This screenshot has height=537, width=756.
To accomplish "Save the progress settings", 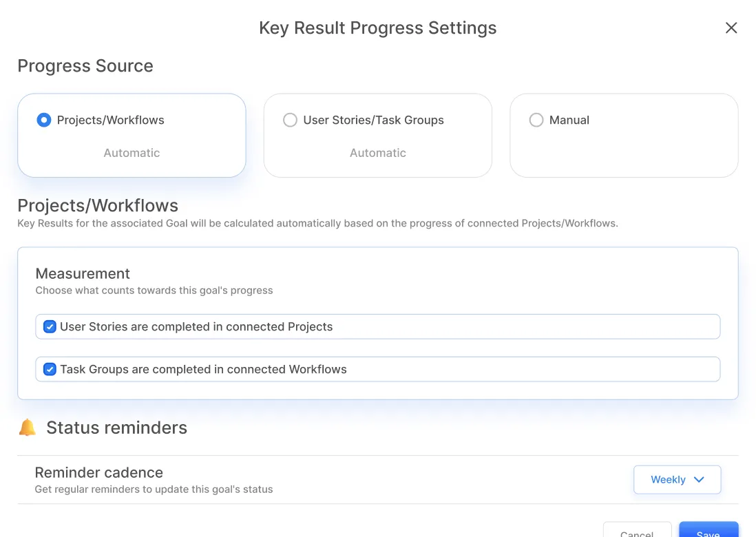I will (x=708, y=531).
